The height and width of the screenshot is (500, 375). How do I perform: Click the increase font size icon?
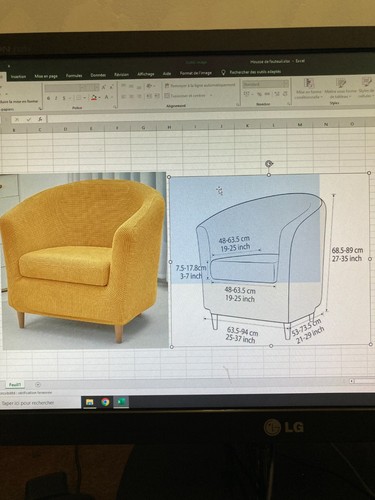104,87
